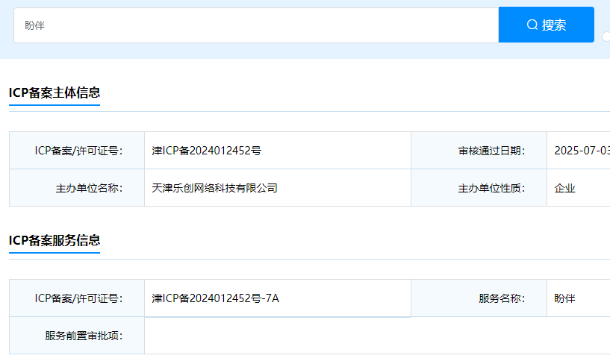Click the 企业 value cell
The image size is (610, 364).
click(579, 188)
